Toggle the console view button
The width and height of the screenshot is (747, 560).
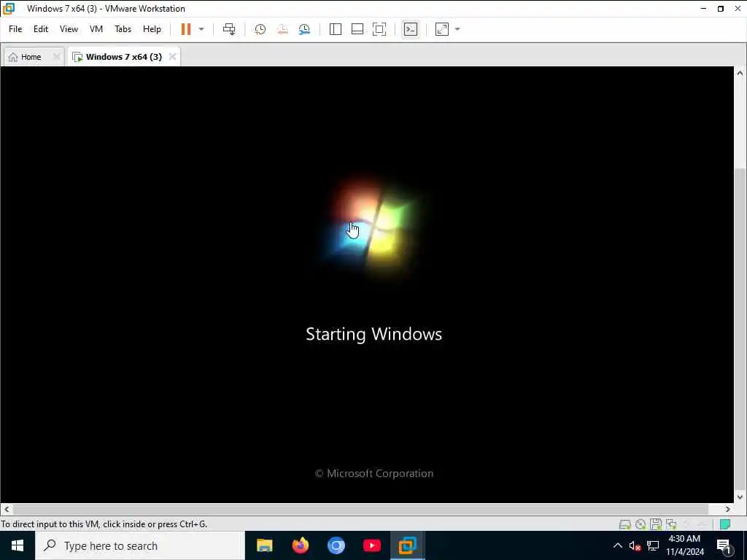(410, 29)
